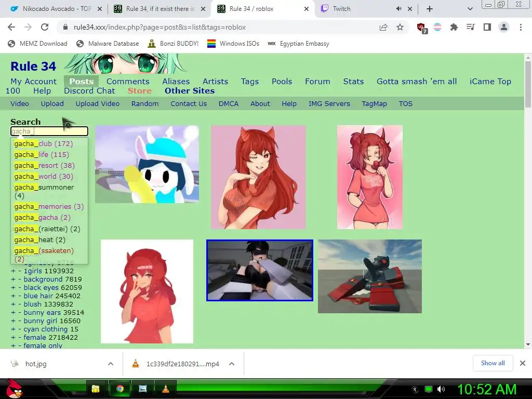Open the Artists page

click(x=216, y=82)
